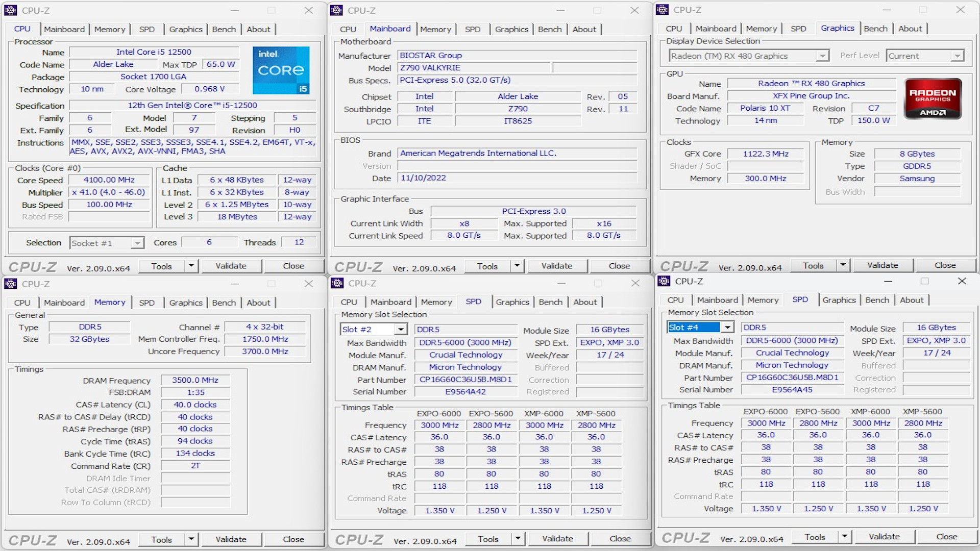The height and width of the screenshot is (551, 980).
Task: Expand the Radeon RX 480 display device dropdown
Action: 822,56
